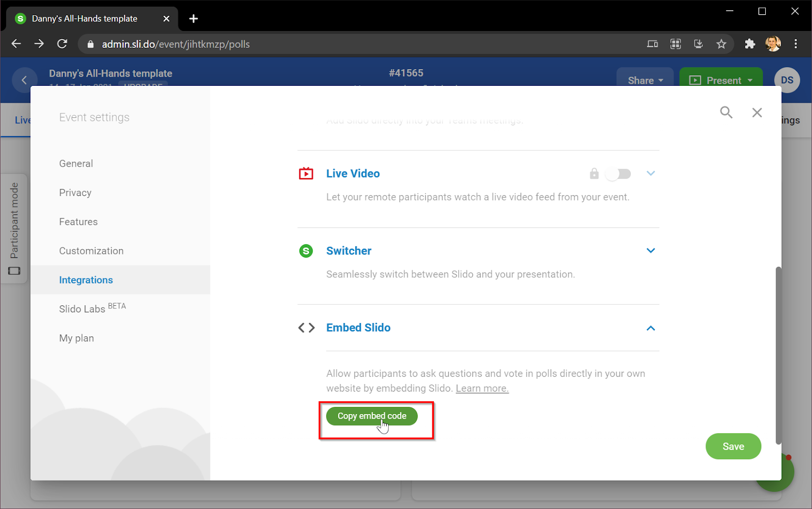The image size is (812, 509).
Task: Click the address bar URL
Action: coord(176,44)
